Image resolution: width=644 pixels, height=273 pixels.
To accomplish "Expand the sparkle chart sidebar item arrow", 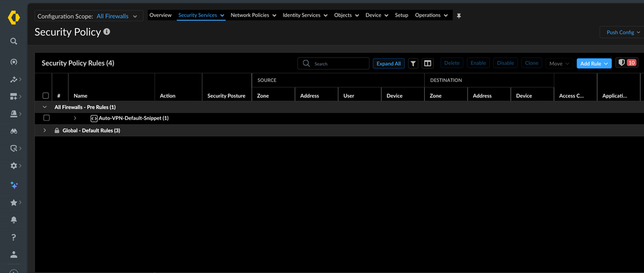I will coord(21,79).
